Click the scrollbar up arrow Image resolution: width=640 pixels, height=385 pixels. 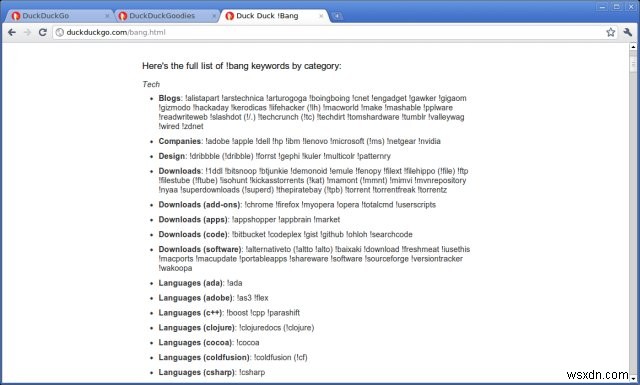pos(633,47)
